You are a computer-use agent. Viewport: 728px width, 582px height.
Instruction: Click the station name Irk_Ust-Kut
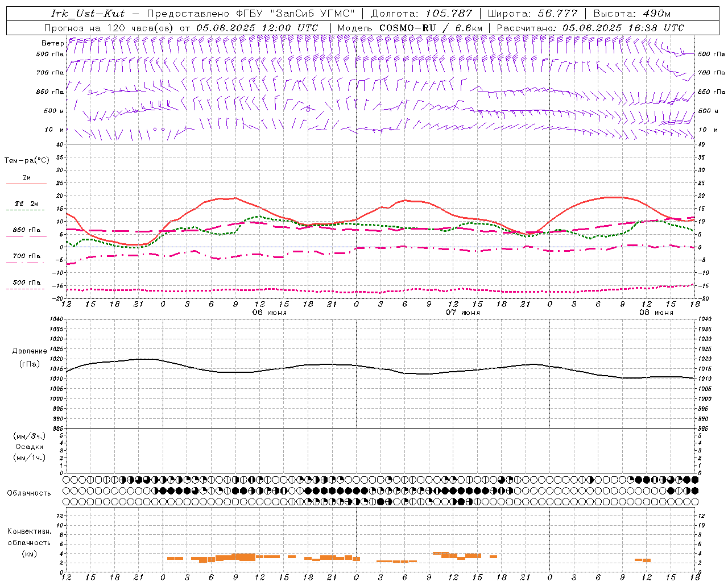pos(88,14)
